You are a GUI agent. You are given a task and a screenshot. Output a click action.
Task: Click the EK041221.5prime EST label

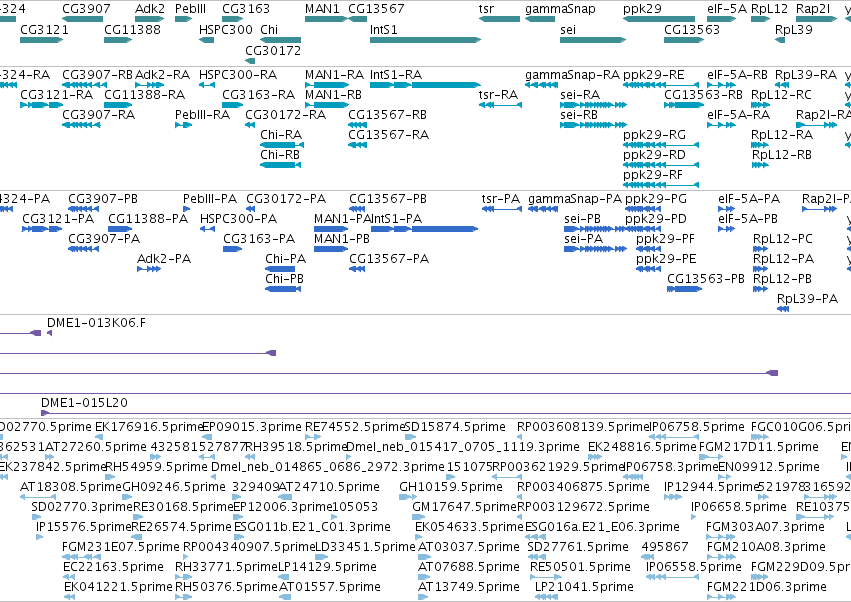118,587
